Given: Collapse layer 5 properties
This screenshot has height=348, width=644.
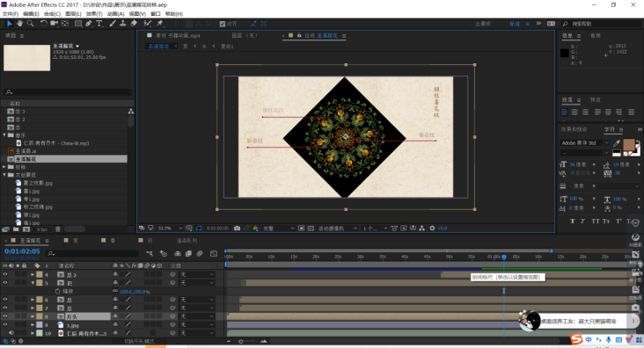Looking at the screenshot, I should 33,283.
